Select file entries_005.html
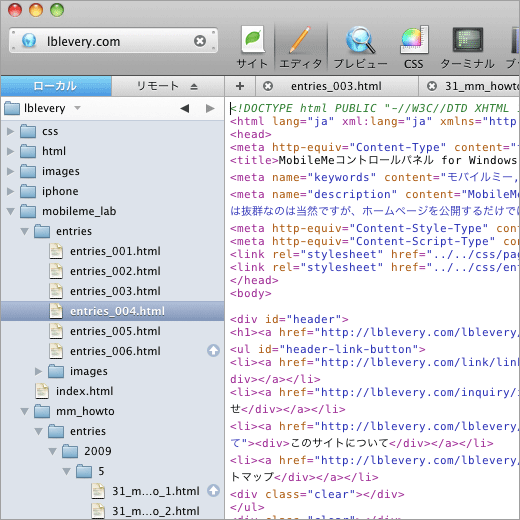520x520 pixels. tap(113, 331)
